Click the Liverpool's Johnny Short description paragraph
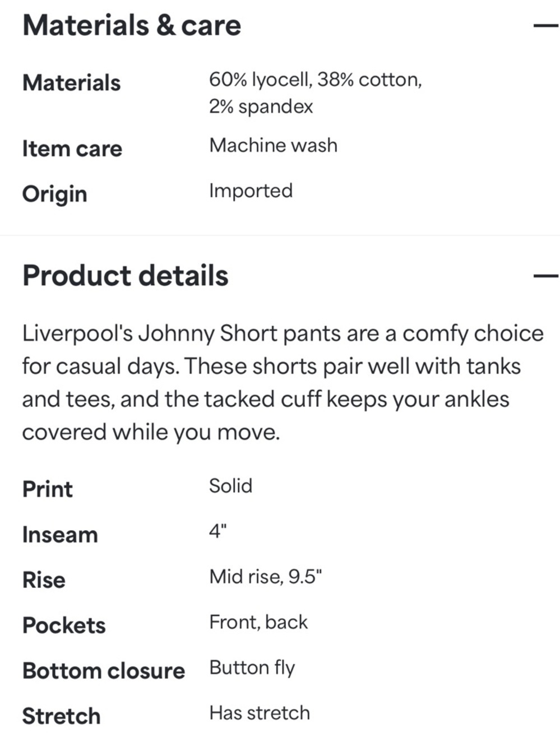 pos(283,383)
